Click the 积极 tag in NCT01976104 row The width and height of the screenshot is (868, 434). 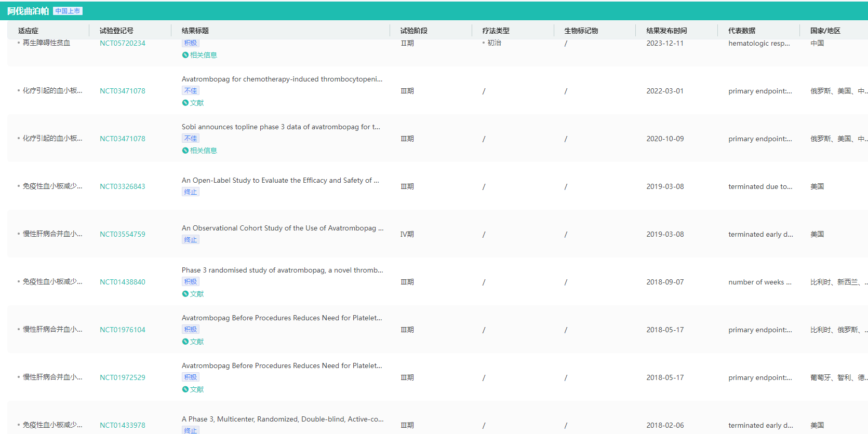[x=191, y=330]
